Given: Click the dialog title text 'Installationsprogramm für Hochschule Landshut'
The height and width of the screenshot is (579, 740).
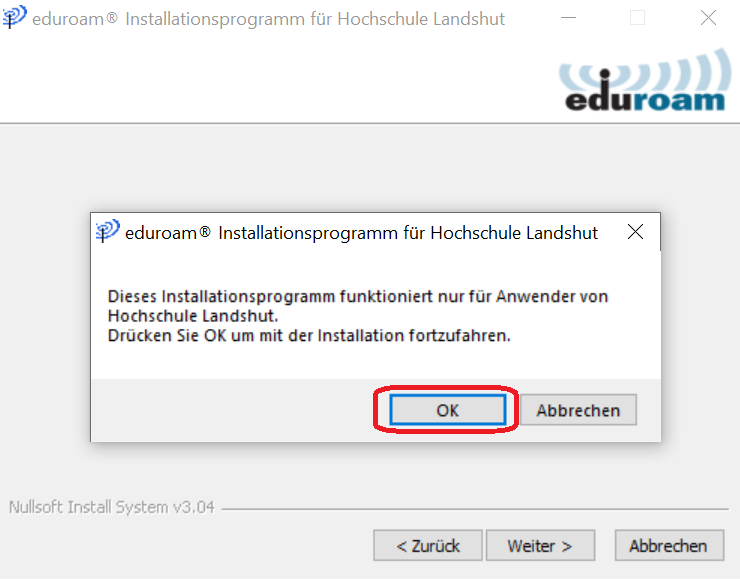Looking at the screenshot, I should 408,233.
